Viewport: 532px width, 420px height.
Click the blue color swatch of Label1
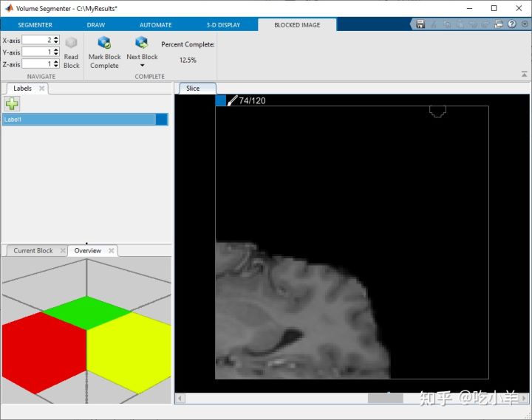[x=162, y=119]
